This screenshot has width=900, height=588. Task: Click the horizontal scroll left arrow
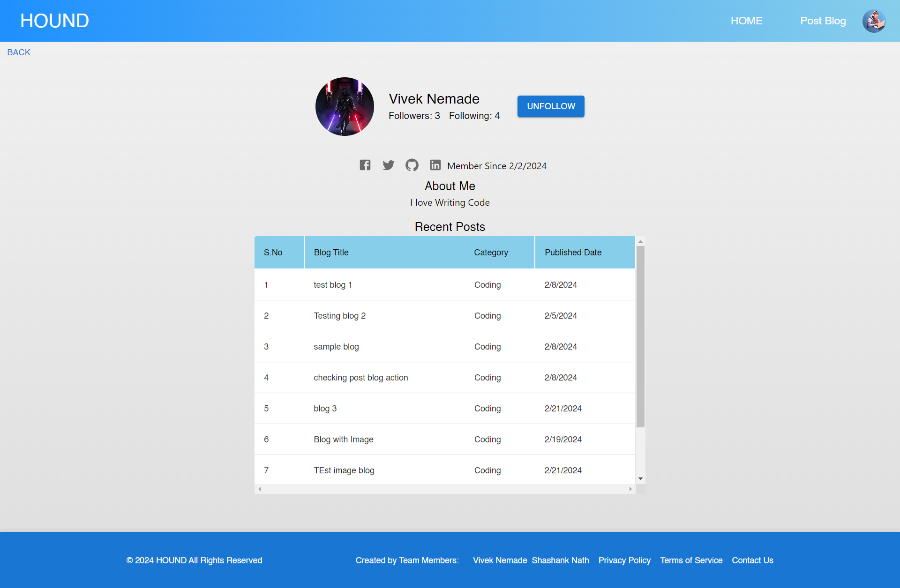(x=260, y=489)
